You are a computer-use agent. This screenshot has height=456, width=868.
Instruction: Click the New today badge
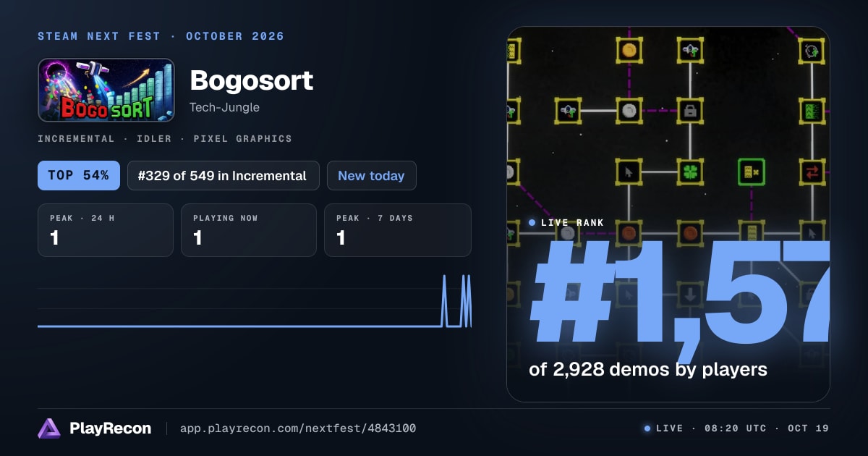coord(372,175)
